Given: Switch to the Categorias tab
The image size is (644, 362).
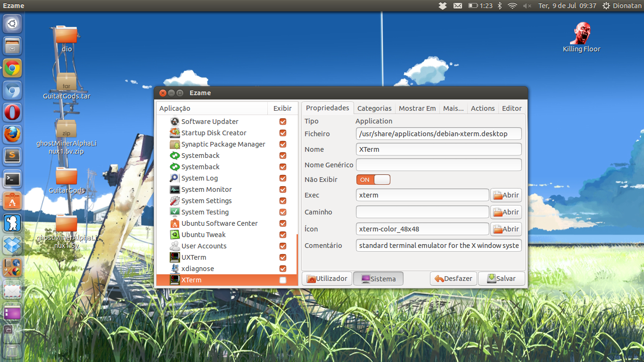Looking at the screenshot, I should (x=374, y=108).
